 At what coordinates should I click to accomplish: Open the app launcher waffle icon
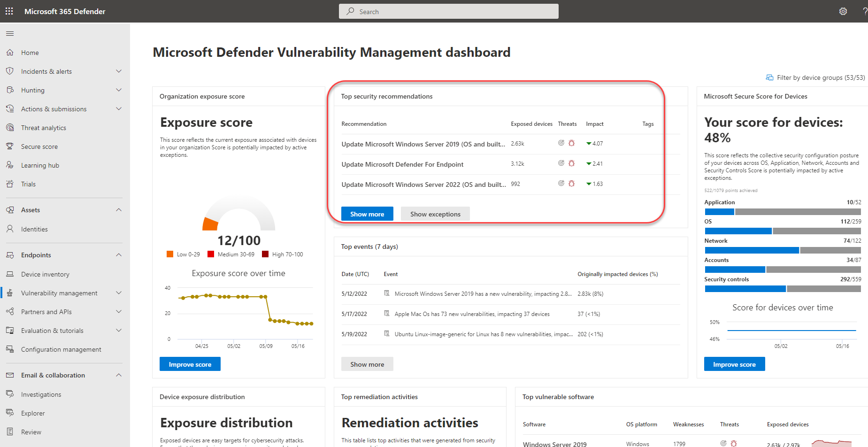tap(9, 11)
